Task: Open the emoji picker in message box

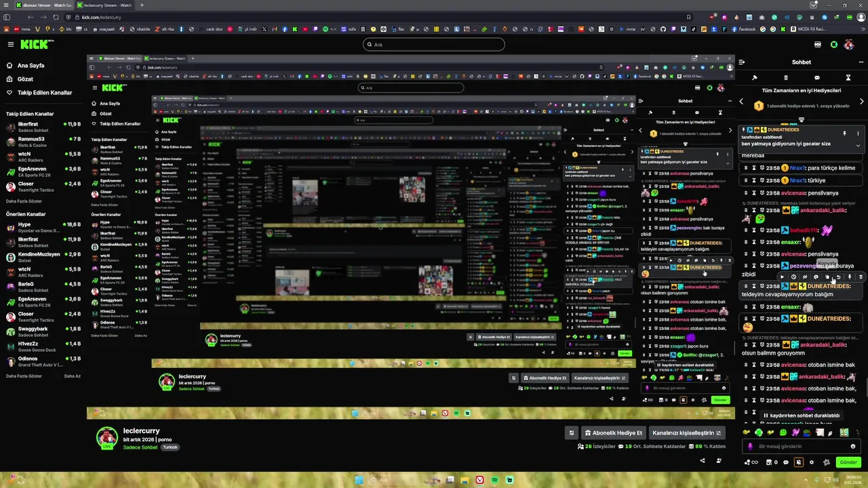Action: coord(853,447)
